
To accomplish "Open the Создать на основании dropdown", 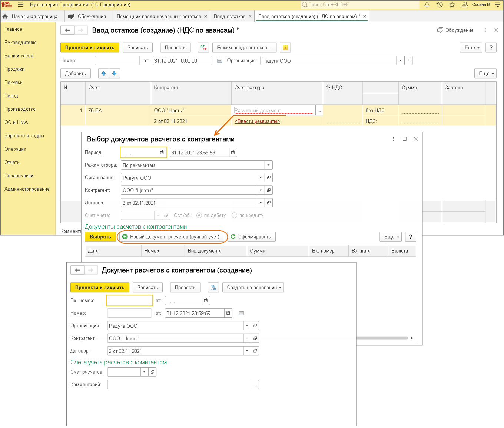I will pos(253,287).
